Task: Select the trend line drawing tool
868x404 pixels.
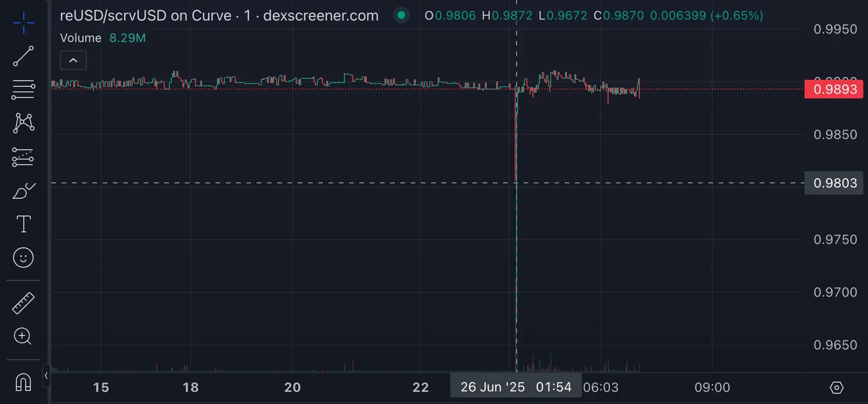Action: pyautogui.click(x=23, y=56)
